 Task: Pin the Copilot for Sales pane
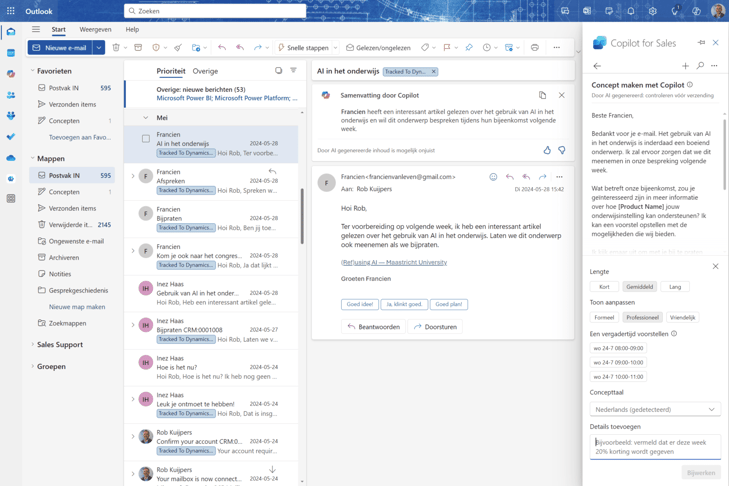(701, 43)
